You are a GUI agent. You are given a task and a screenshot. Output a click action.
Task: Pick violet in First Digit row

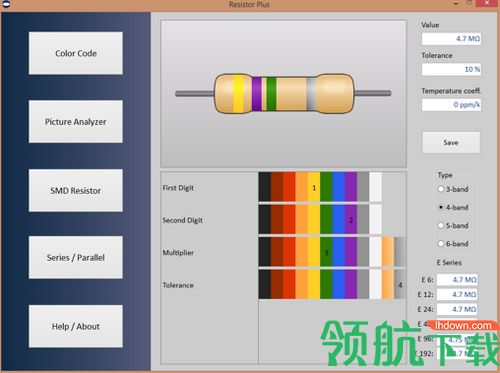coord(351,187)
